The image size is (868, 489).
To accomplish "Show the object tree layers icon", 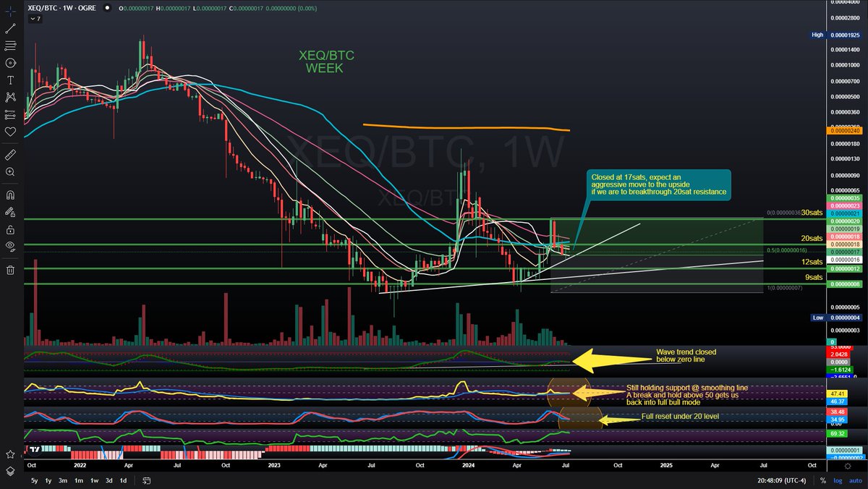I will click(x=10, y=471).
